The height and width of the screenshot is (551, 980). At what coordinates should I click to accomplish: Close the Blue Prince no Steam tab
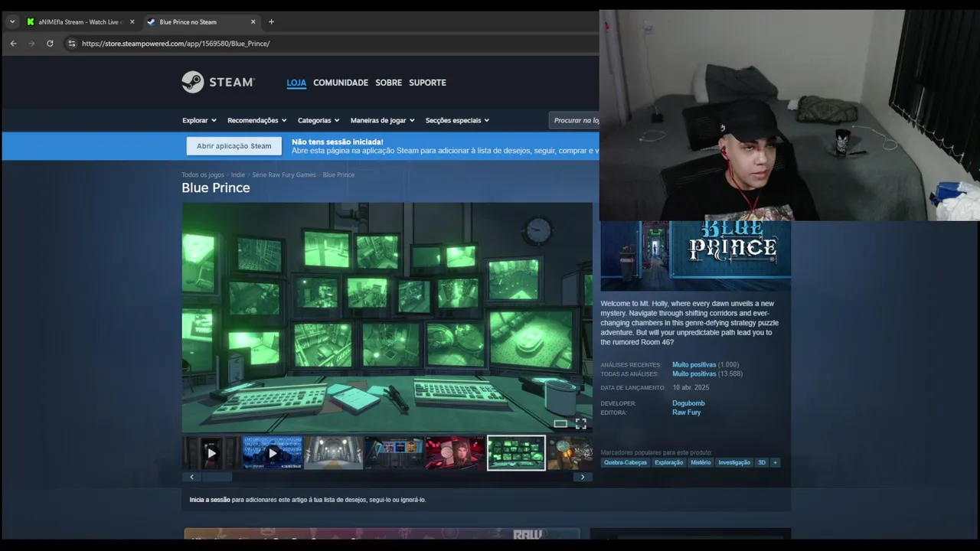coord(253,21)
